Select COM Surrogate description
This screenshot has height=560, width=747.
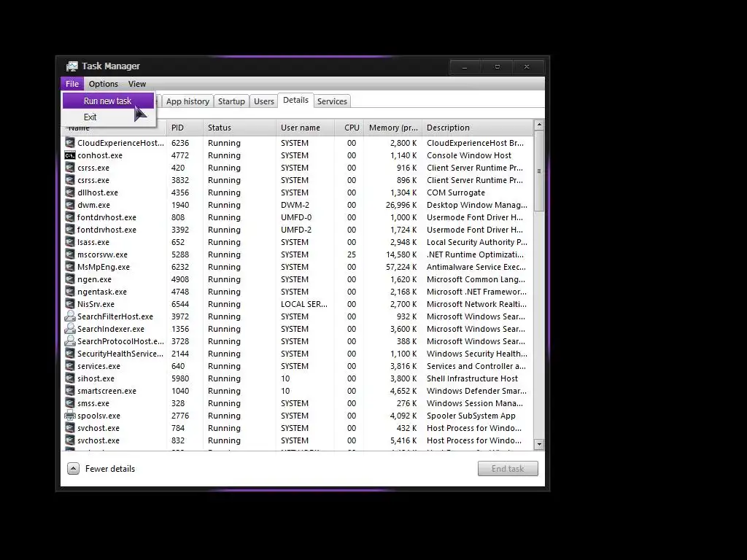pyautogui.click(x=456, y=192)
